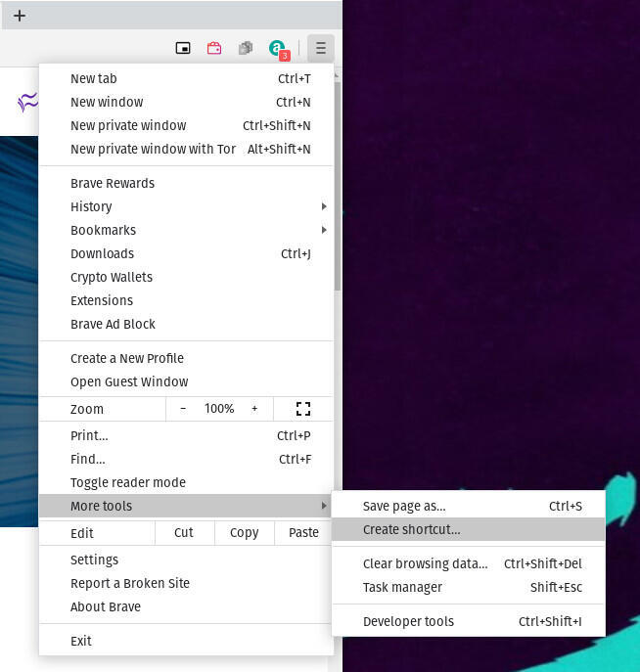Click the picture-in-picture toolbar icon

[x=183, y=48]
